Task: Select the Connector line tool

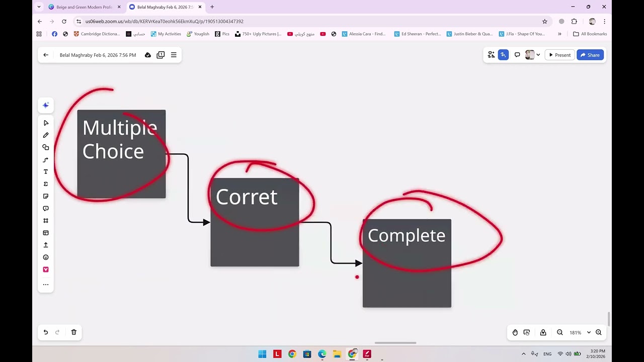Action: (x=46, y=160)
